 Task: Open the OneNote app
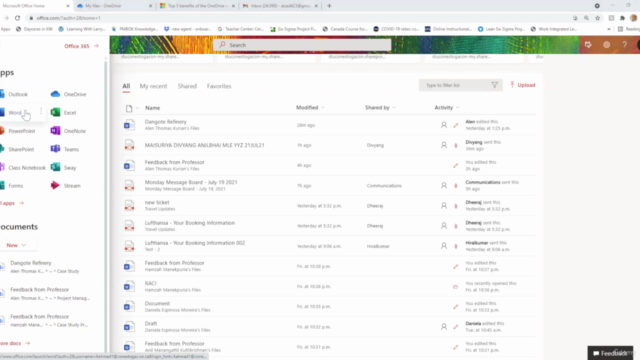68,131
